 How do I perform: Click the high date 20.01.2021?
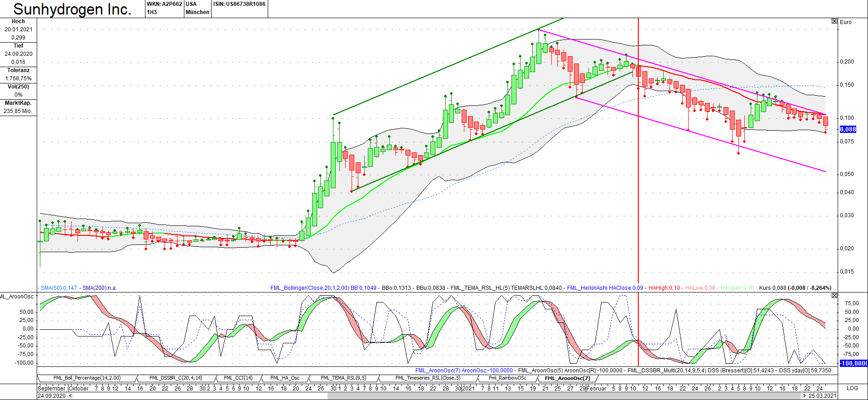[x=19, y=29]
